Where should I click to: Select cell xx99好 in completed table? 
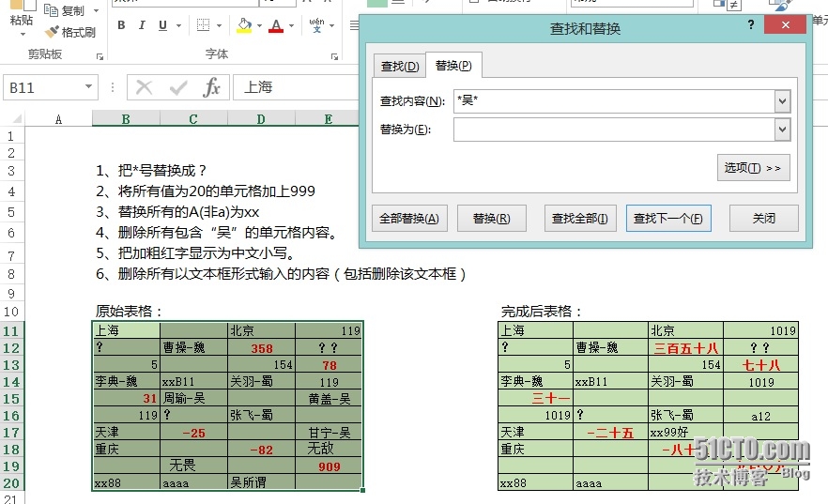[685, 433]
